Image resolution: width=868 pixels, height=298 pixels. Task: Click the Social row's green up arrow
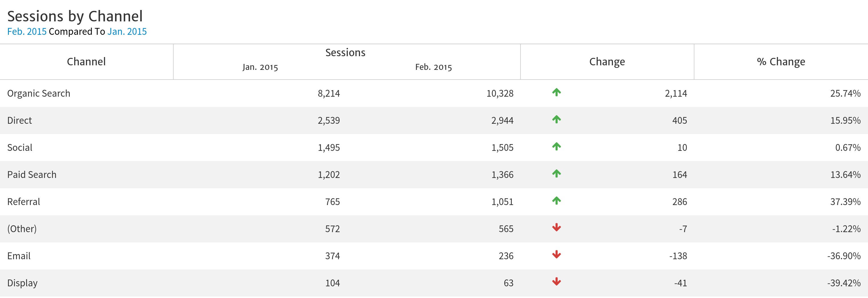click(x=556, y=146)
